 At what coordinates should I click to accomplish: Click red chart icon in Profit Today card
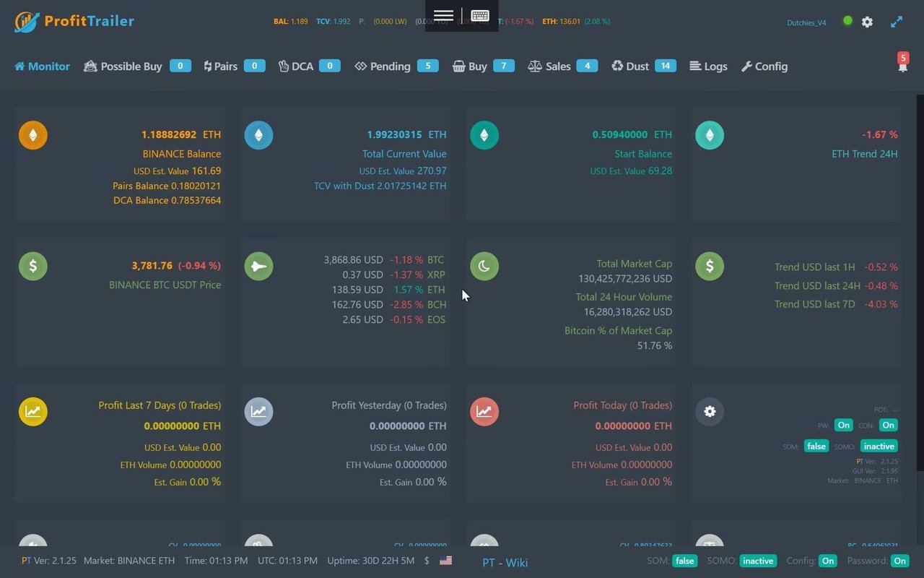(x=484, y=411)
